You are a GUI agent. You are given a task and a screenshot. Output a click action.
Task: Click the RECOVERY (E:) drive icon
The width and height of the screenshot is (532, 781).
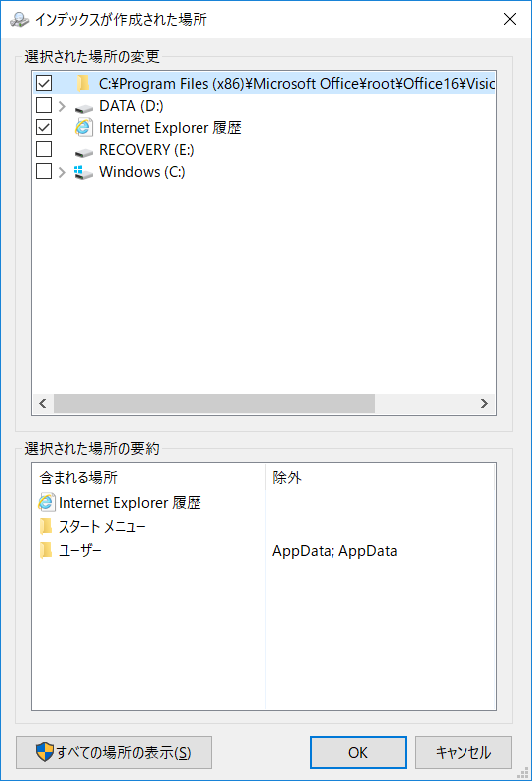[x=83, y=152]
